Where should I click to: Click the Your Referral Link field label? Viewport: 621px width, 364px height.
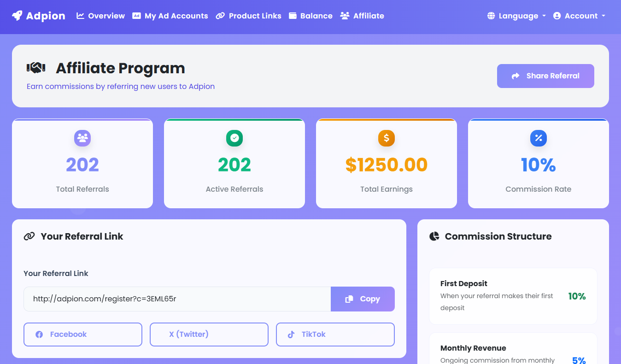56,273
